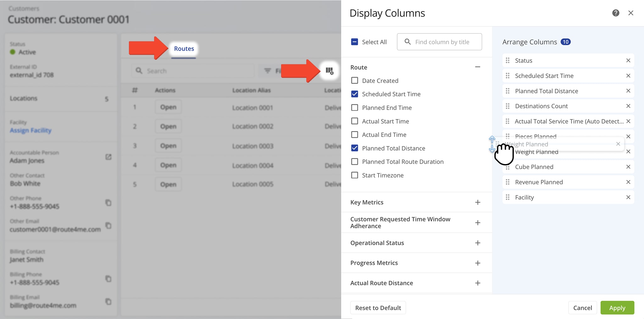Toggle the Select All checkbox
The width and height of the screenshot is (644, 319).
[x=355, y=41]
